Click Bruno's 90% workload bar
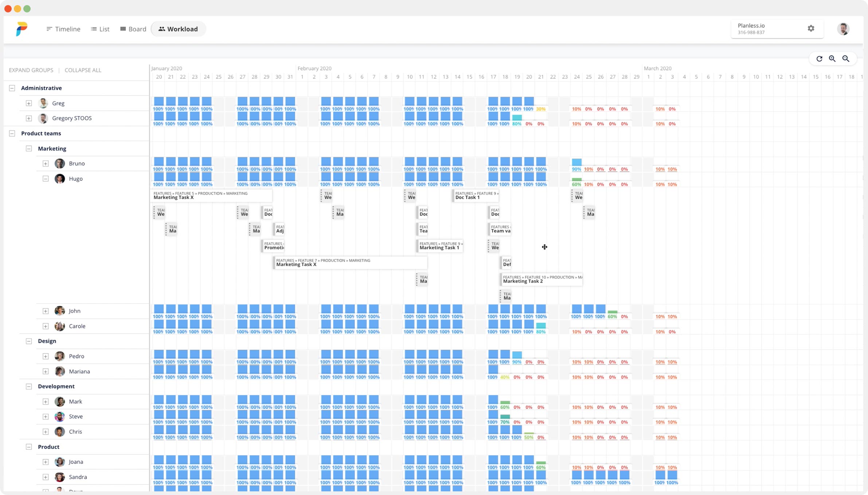Screen dimensions: 868x495 [576, 163]
